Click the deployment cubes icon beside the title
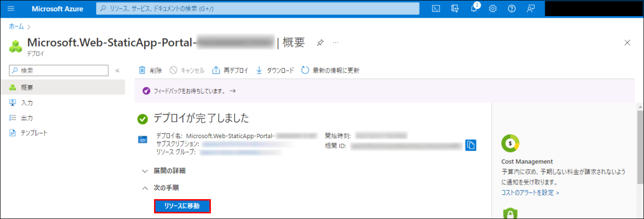 pos(16,46)
